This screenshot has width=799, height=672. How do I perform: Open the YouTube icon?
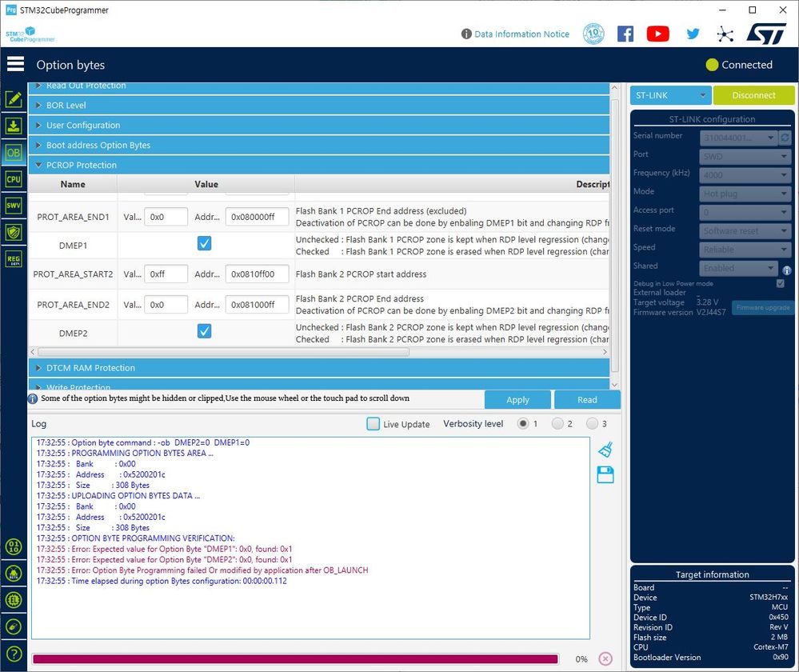pos(658,34)
